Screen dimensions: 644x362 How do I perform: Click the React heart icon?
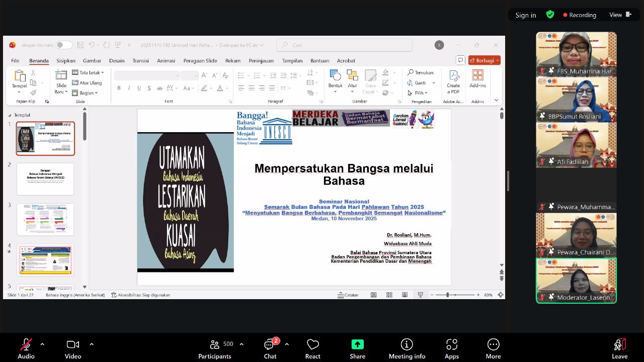pos(312,344)
